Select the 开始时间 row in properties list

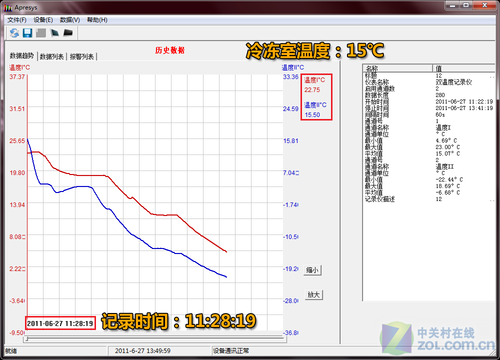tap(429, 102)
